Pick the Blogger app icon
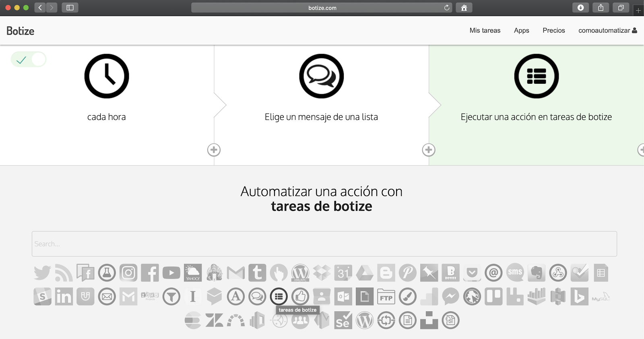This screenshot has width=644, height=339. (x=386, y=273)
